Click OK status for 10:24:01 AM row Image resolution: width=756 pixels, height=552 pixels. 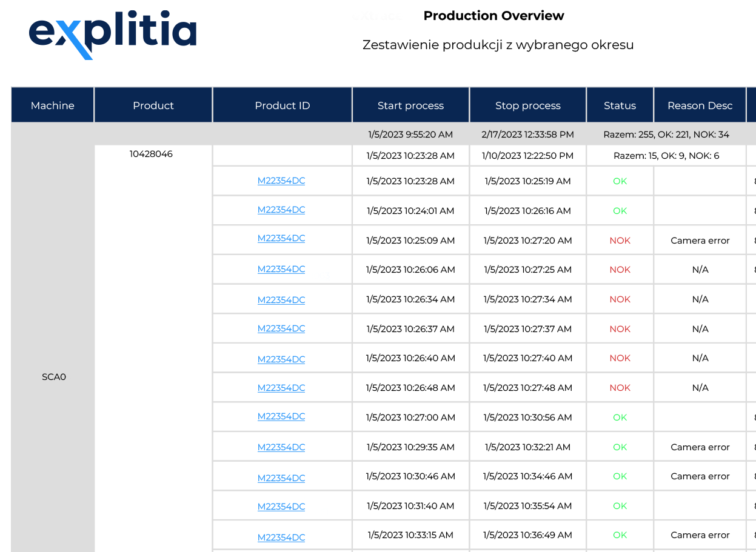click(620, 211)
